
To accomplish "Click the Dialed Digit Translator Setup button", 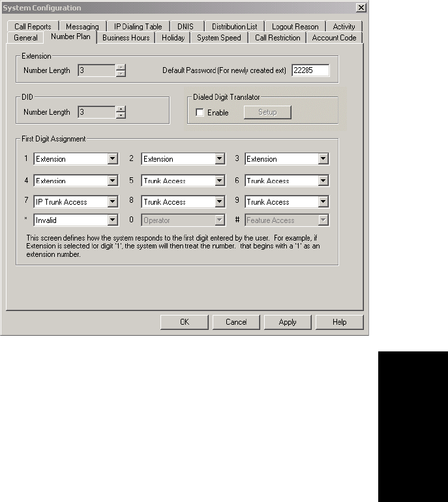I will click(x=267, y=112).
